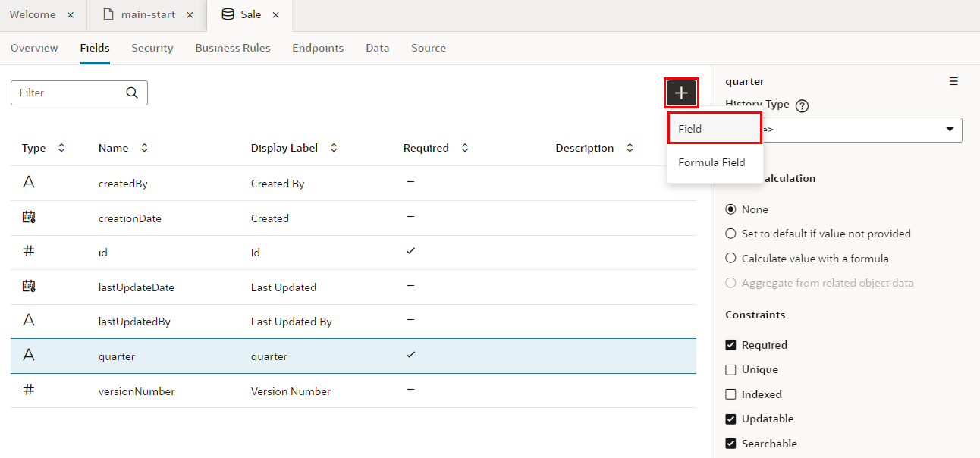980x458 pixels.
Task: Click the Filter input field
Action: coord(68,93)
